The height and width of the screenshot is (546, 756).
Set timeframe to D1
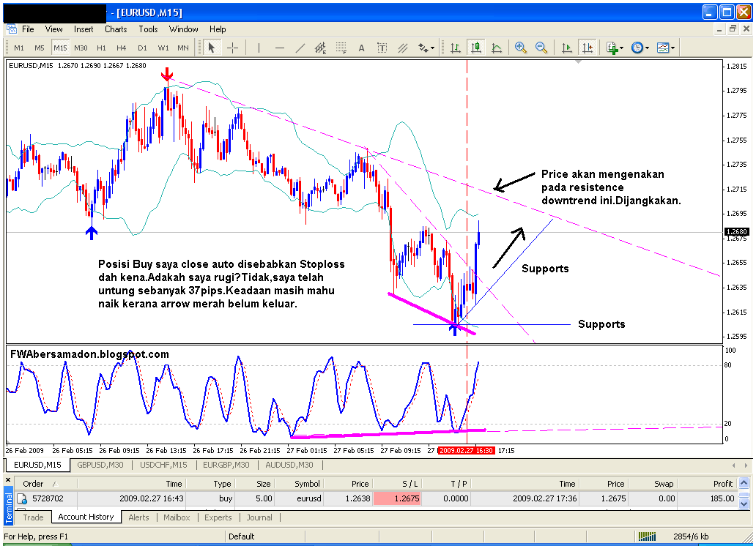pyautogui.click(x=142, y=48)
